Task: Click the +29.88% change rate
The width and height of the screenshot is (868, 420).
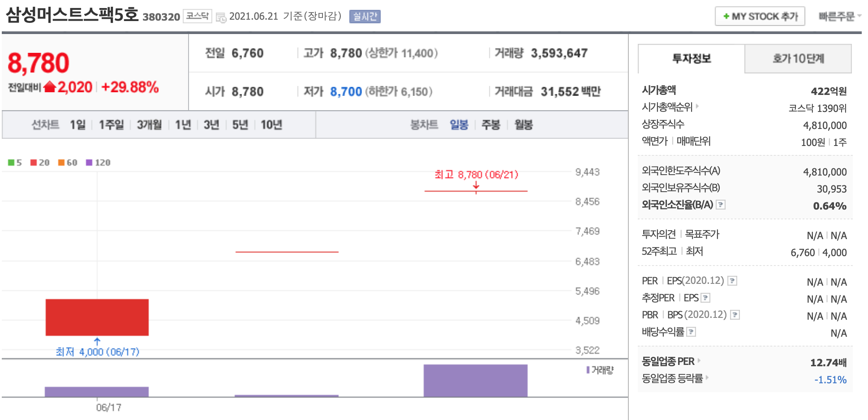Action: pos(130,87)
